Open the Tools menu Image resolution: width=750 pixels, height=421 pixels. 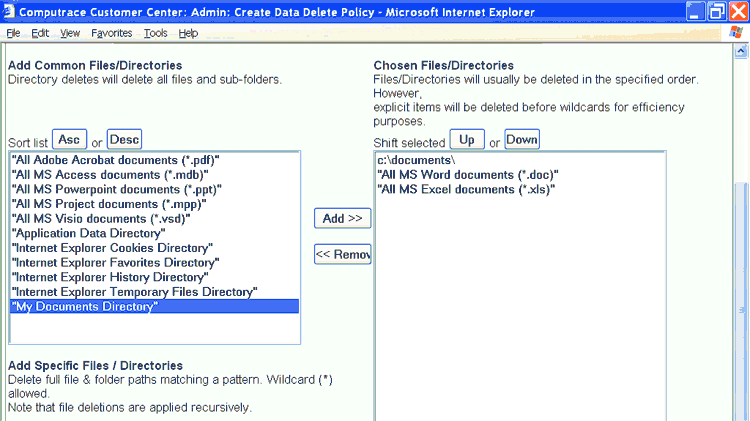[155, 33]
